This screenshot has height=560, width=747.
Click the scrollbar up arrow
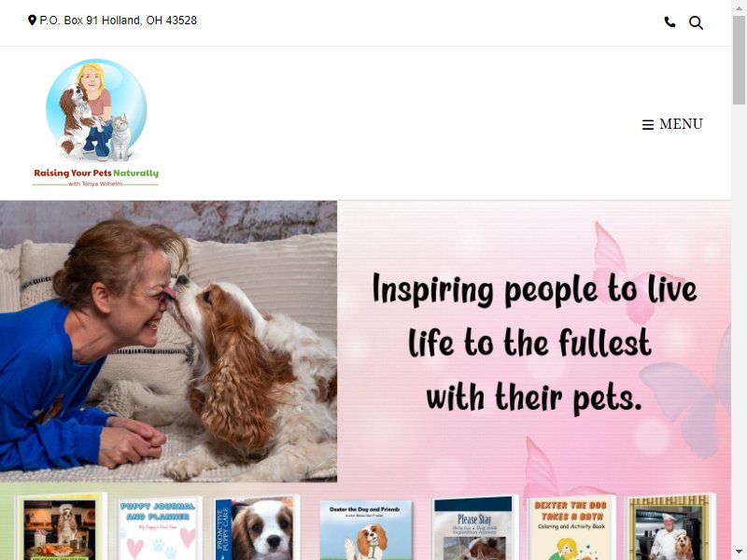click(739, 7)
